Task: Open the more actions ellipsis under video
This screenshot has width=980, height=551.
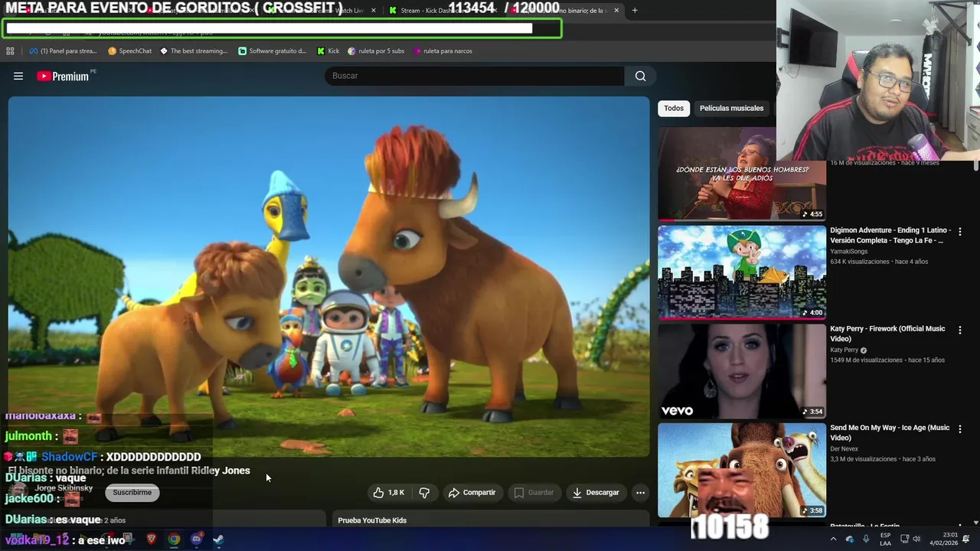Action: click(x=641, y=493)
